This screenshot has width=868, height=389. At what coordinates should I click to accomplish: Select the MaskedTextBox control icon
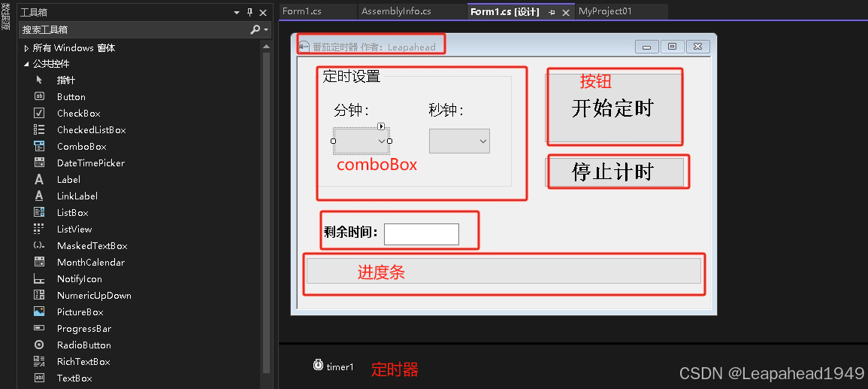39,245
